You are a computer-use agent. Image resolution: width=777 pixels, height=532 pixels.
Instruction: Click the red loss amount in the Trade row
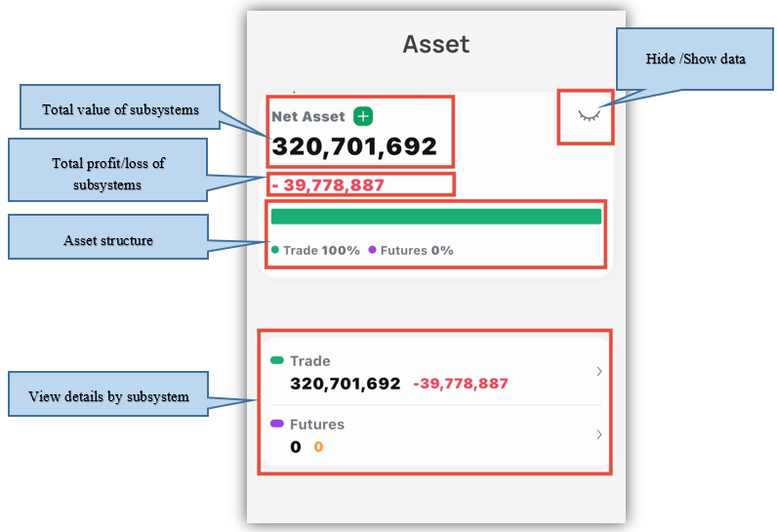point(461,384)
